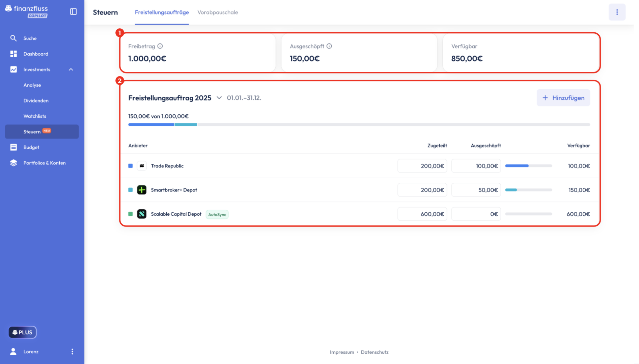This screenshot has height=364, width=639.
Task: Click the blue Trade Republic color swatch
Action: (x=131, y=166)
